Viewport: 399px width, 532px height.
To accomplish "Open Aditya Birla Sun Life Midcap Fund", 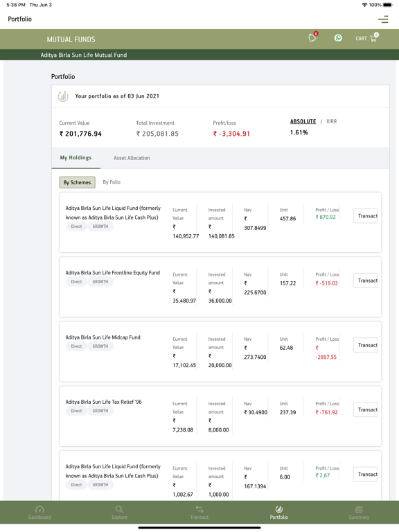I will (x=103, y=337).
